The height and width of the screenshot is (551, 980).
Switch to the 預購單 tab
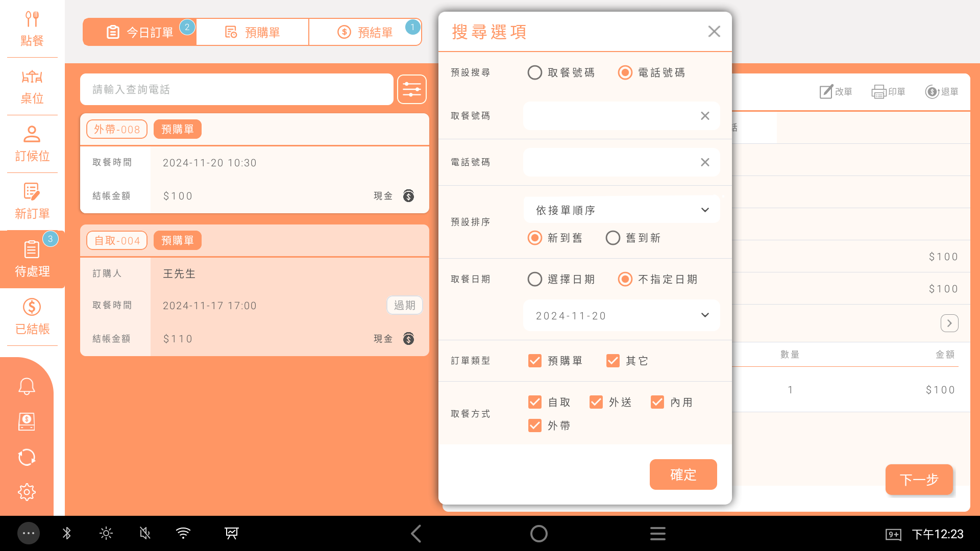click(253, 32)
